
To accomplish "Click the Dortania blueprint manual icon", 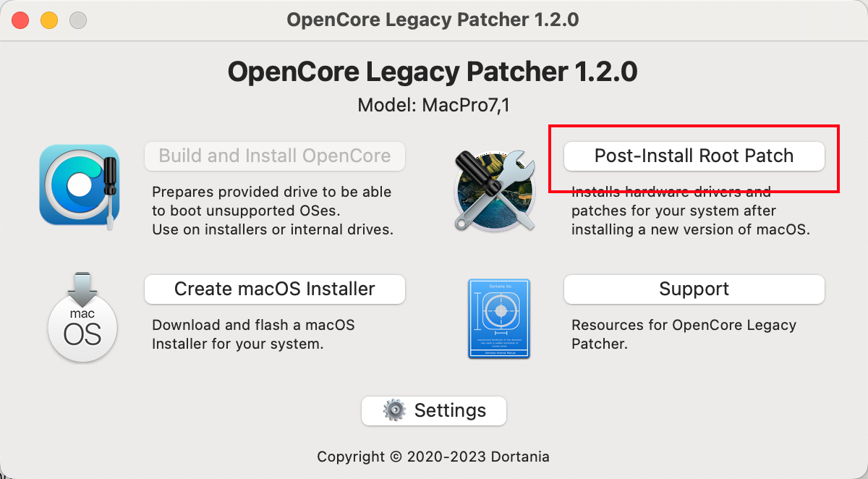I will pyautogui.click(x=499, y=319).
